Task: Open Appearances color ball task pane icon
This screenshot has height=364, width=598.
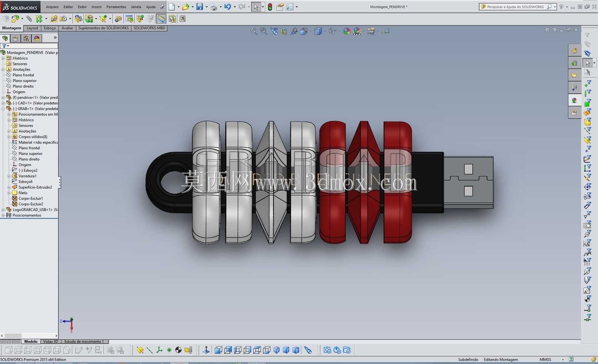Action: (x=574, y=100)
